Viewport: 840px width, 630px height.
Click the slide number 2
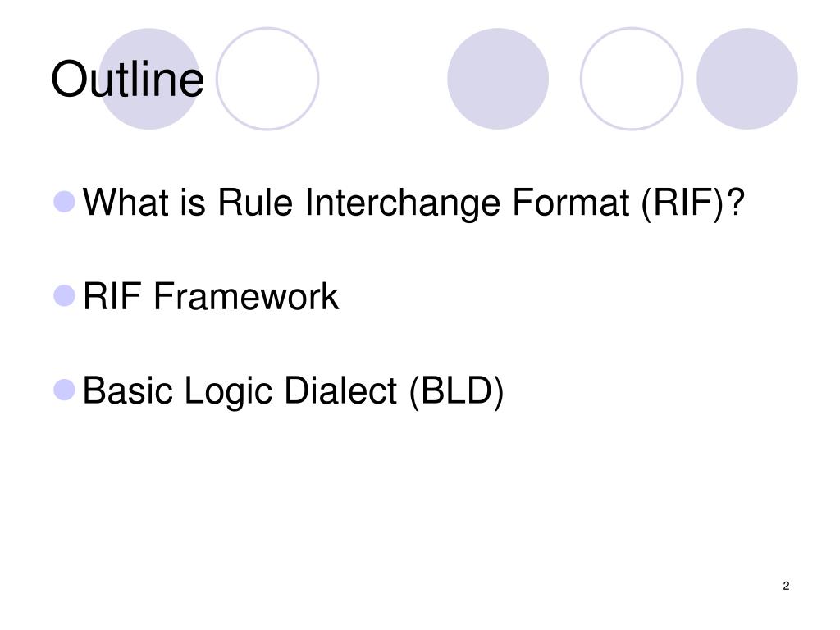(786, 586)
